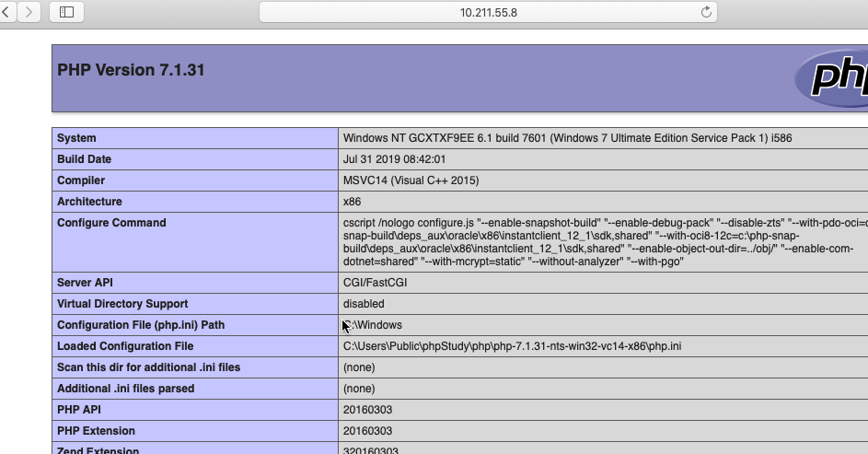Screen dimensions: 868x454
Task: Select the Windows NT GCXTXF9EE system value
Action: [x=567, y=138]
